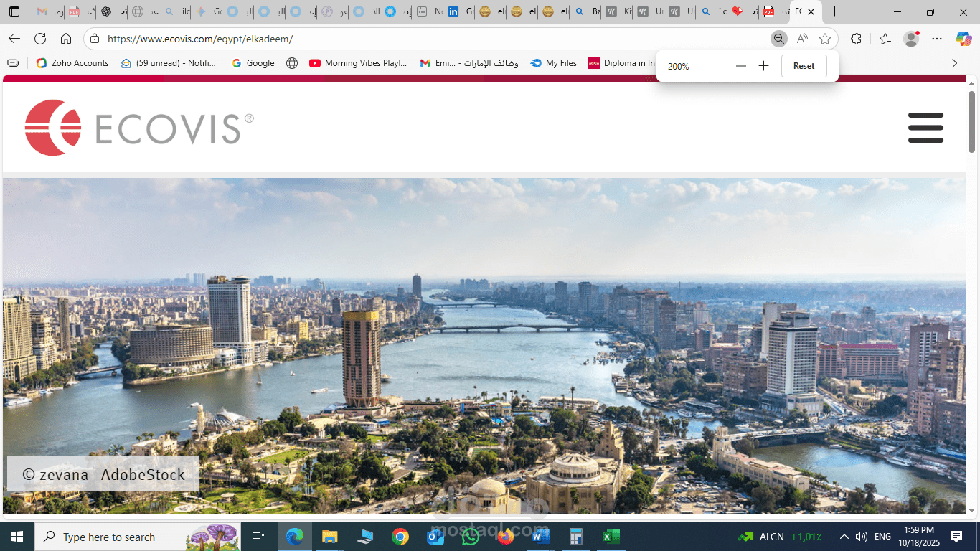Open WhatsApp from the taskbar

coord(471,537)
